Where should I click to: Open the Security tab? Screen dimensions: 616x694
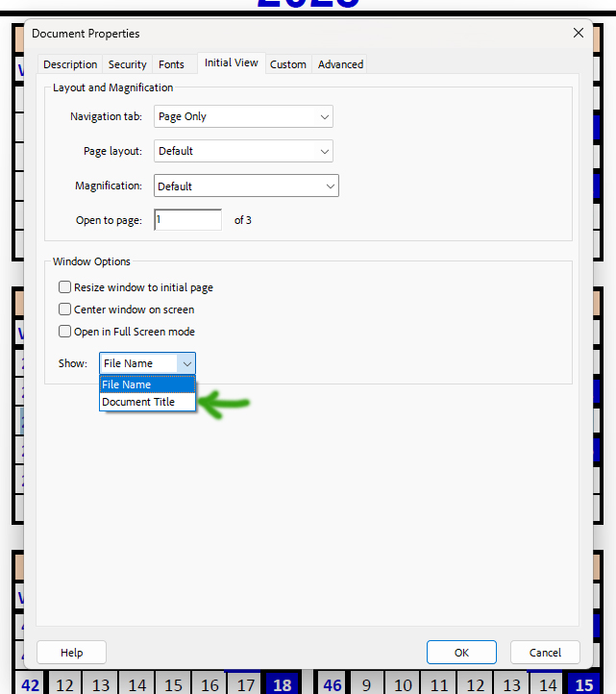click(128, 64)
